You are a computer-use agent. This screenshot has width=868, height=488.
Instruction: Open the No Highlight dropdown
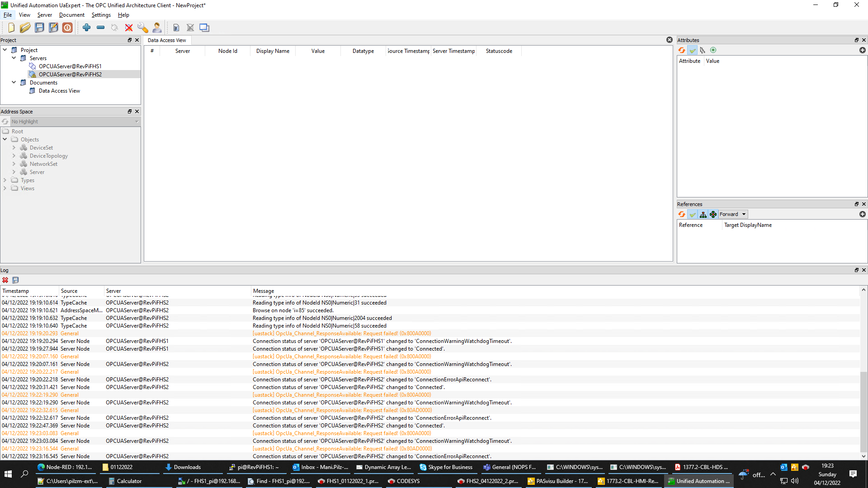pos(75,122)
